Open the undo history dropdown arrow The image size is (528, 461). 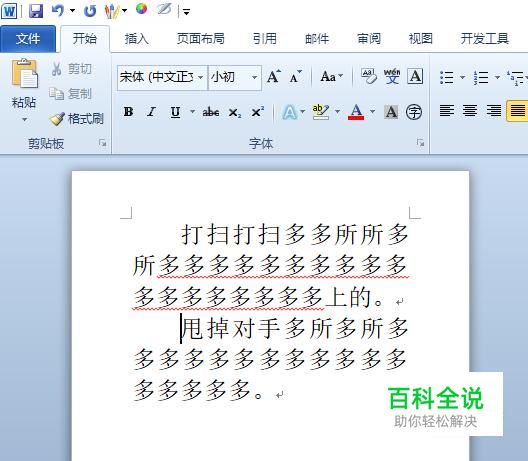click(x=72, y=11)
